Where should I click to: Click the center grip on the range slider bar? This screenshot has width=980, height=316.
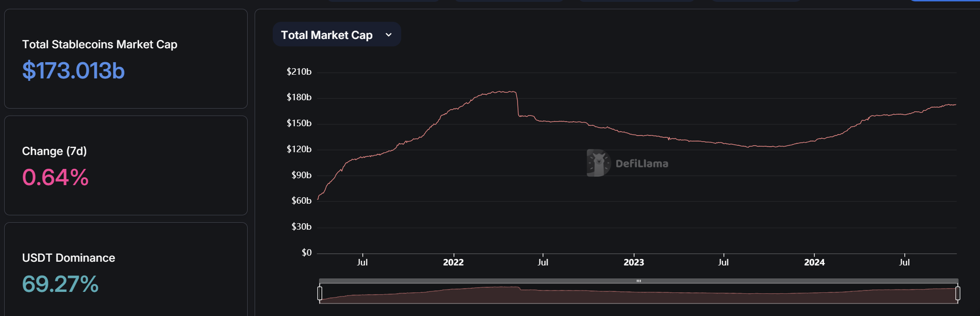point(639,281)
